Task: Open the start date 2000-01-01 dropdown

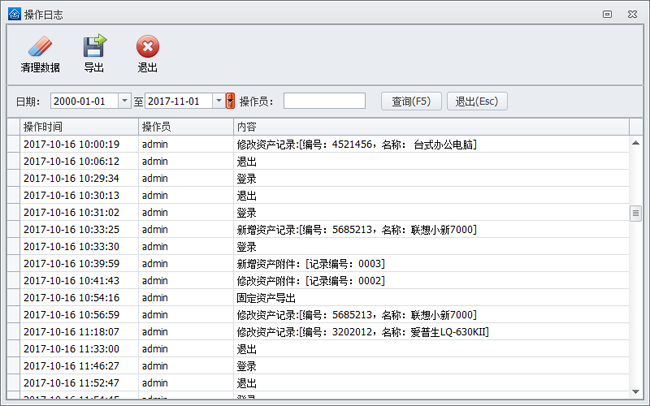Action: [x=124, y=101]
